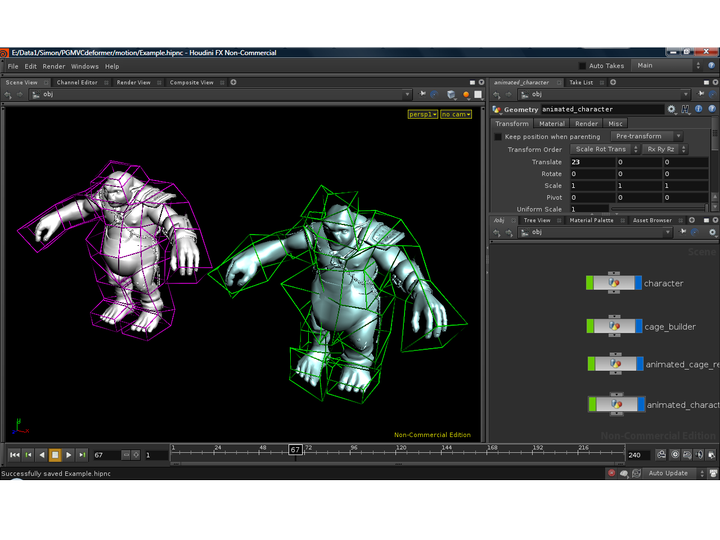Viewport: 720px width, 540px height.
Task: Click the jump to first frame button
Action: (14, 455)
